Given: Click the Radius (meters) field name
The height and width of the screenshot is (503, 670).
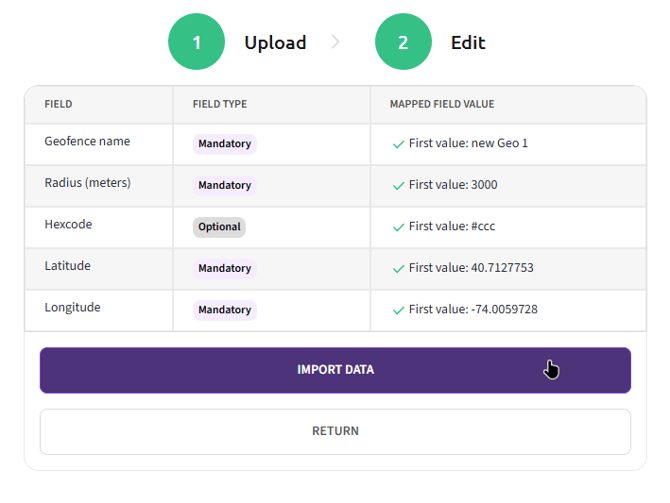Looking at the screenshot, I should click(x=87, y=183).
